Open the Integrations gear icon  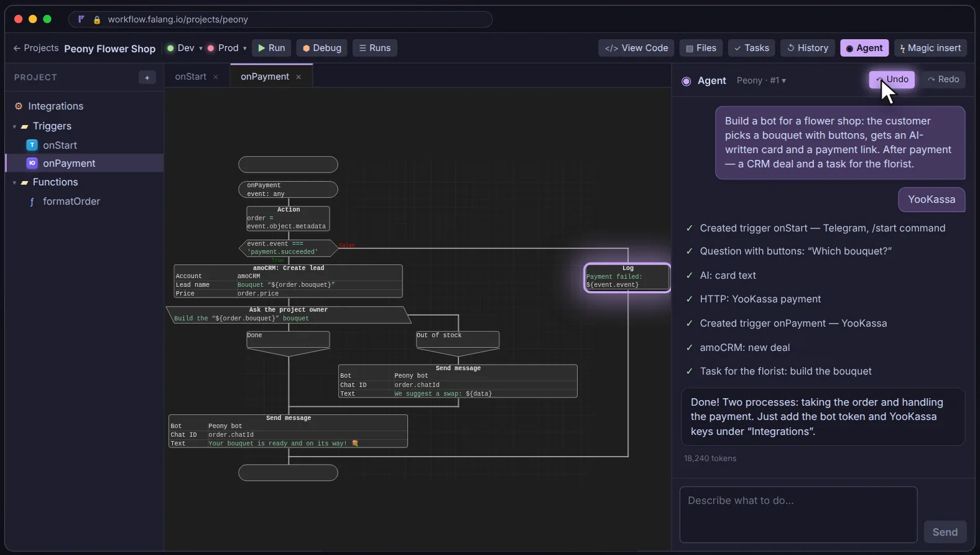click(x=19, y=106)
